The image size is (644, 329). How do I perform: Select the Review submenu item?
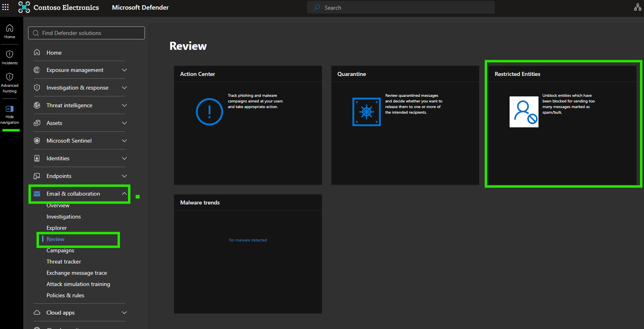tap(55, 239)
